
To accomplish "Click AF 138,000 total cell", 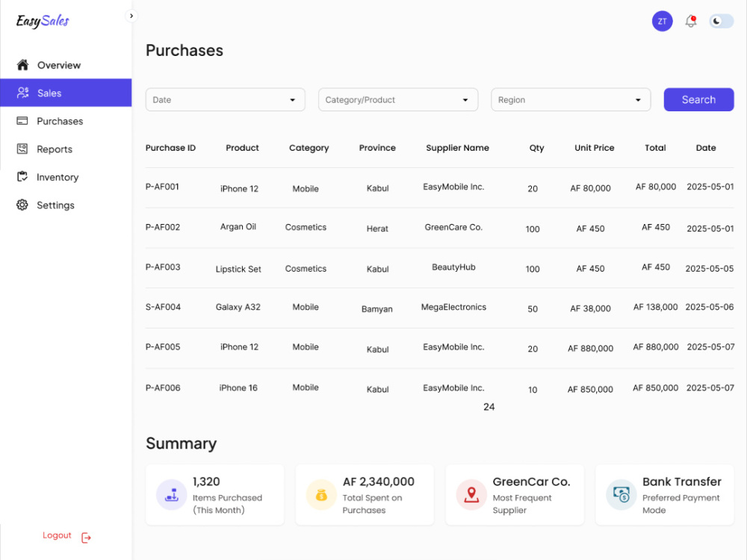I will 656,307.
